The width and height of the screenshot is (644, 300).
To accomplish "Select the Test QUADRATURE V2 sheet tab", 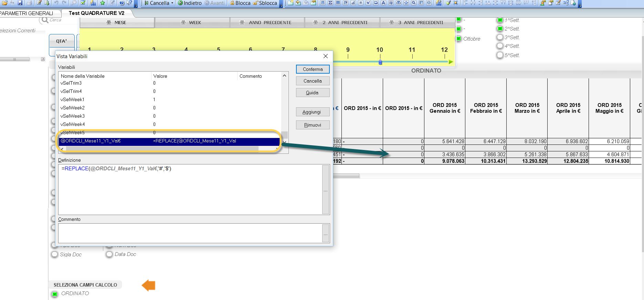I will pos(97,13).
